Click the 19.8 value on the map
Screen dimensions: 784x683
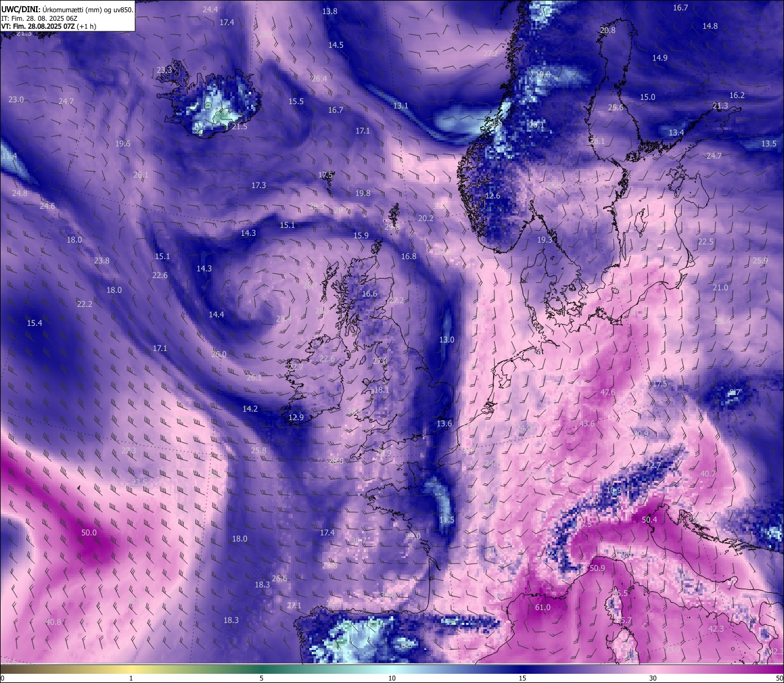tap(363, 193)
